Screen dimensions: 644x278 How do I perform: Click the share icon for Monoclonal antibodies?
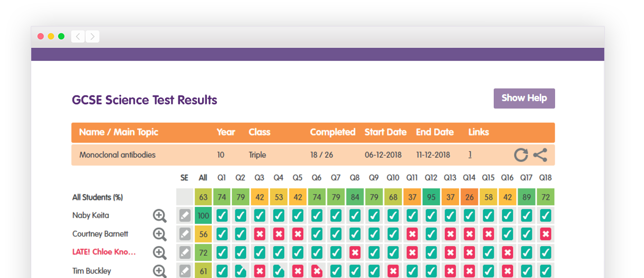point(540,155)
